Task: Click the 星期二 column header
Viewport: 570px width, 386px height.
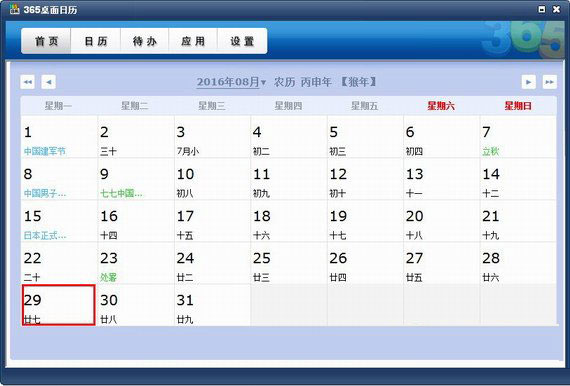Action: coord(135,106)
